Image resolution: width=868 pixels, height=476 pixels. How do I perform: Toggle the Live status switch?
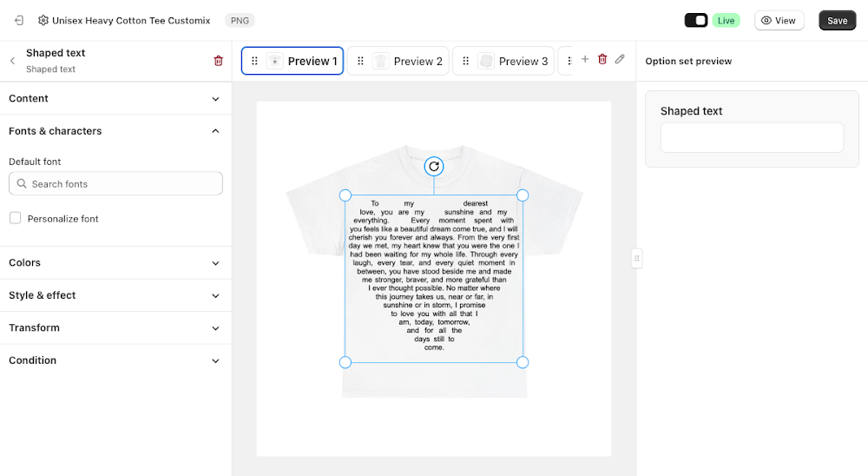tap(696, 21)
